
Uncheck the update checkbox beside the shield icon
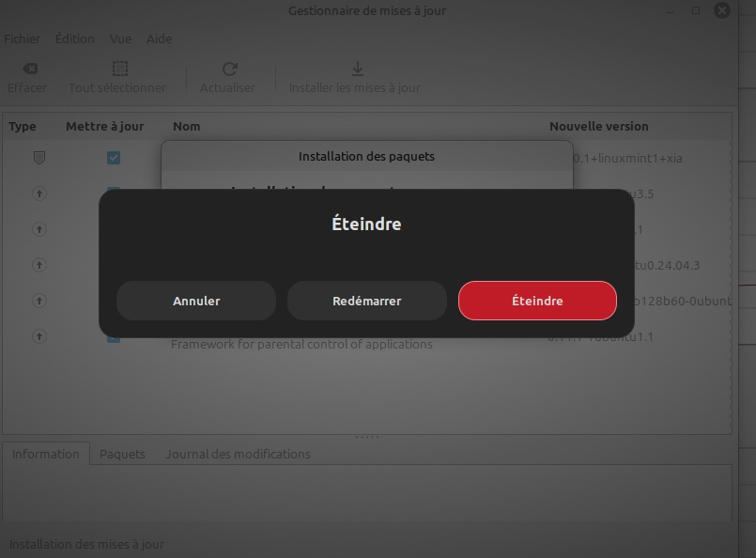click(x=114, y=158)
